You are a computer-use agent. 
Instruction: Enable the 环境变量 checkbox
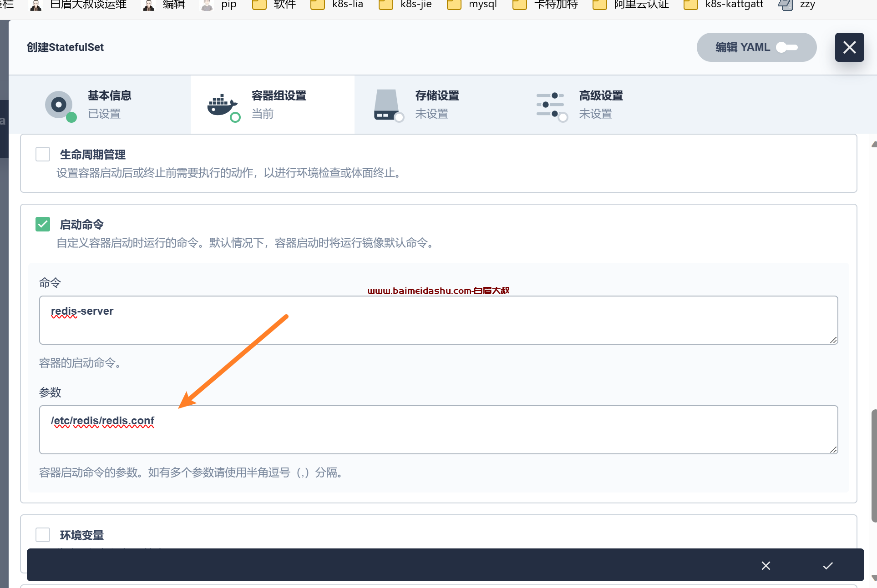pos(43,535)
